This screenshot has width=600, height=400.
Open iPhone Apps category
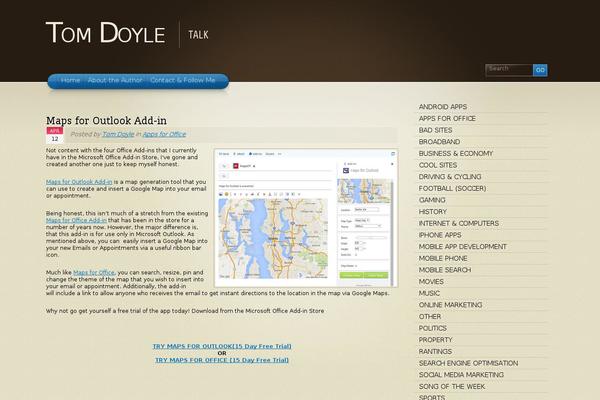click(x=440, y=235)
